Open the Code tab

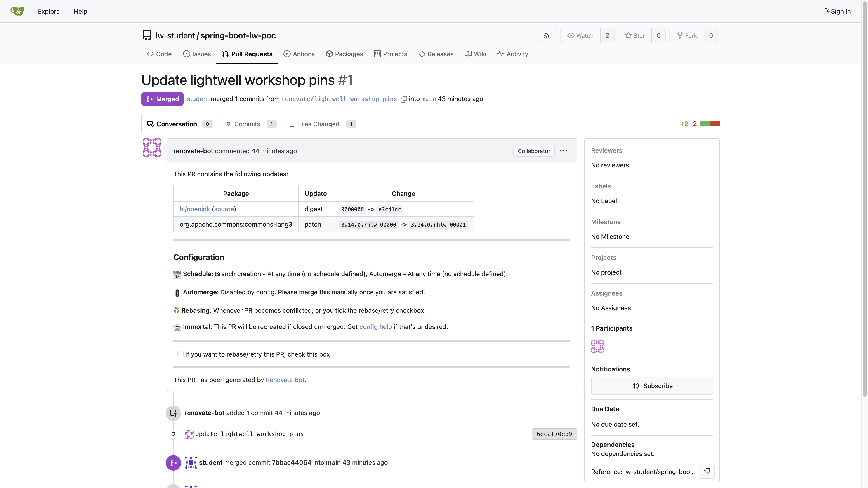tap(159, 54)
